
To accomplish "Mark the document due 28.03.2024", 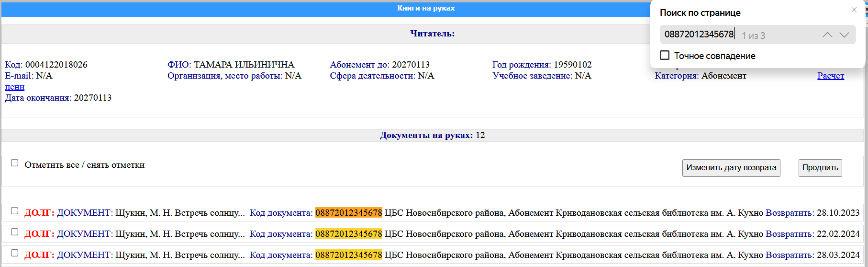I will coord(15,253).
